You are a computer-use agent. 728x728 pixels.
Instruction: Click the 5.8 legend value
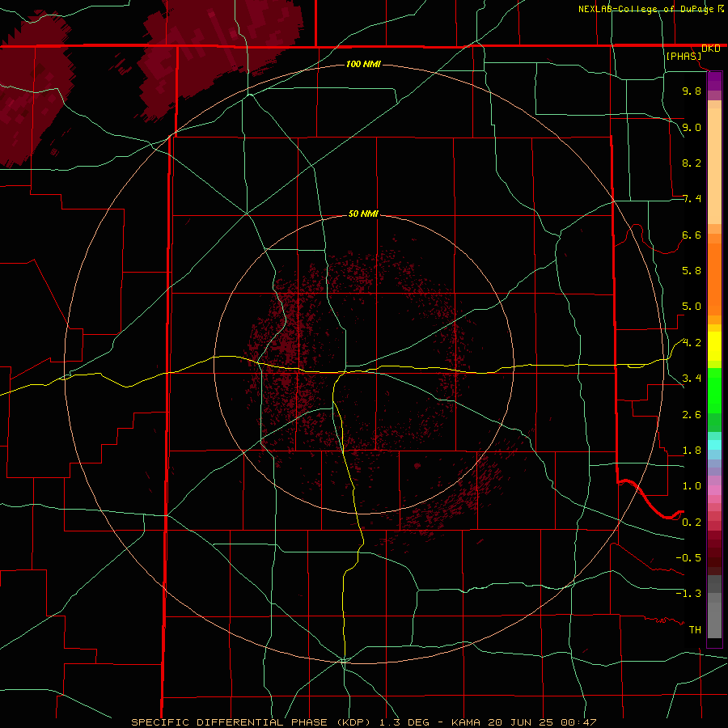coord(692,271)
